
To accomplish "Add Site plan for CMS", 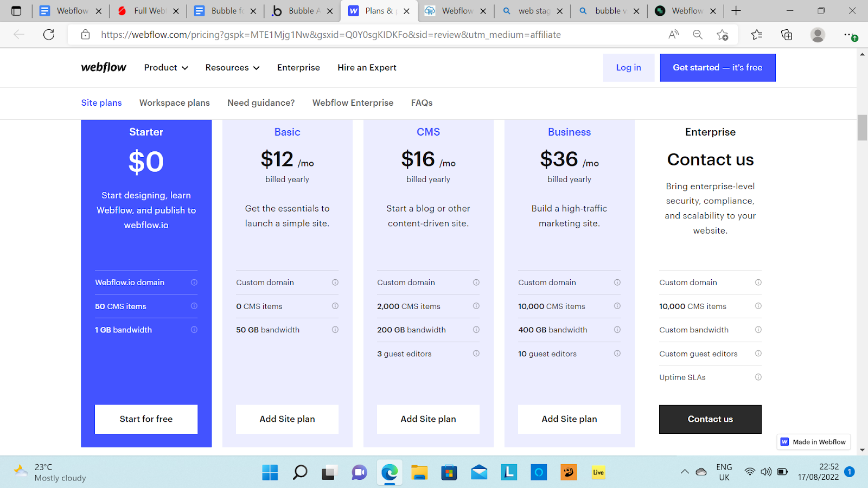I will click(x=428, y=419).
